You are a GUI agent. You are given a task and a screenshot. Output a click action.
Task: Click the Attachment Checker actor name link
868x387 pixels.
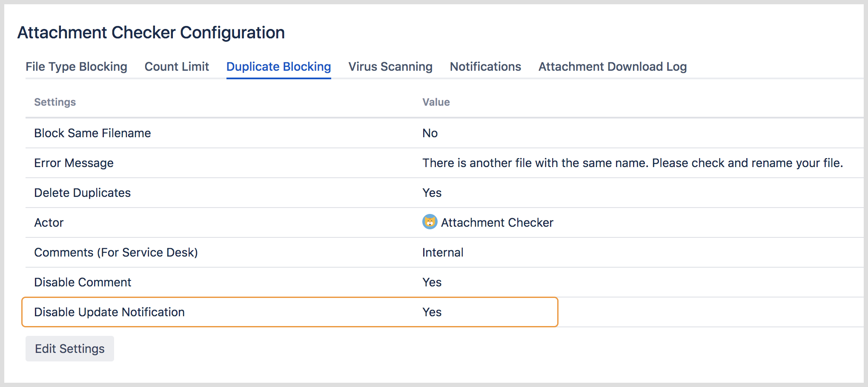coord(497,222)
